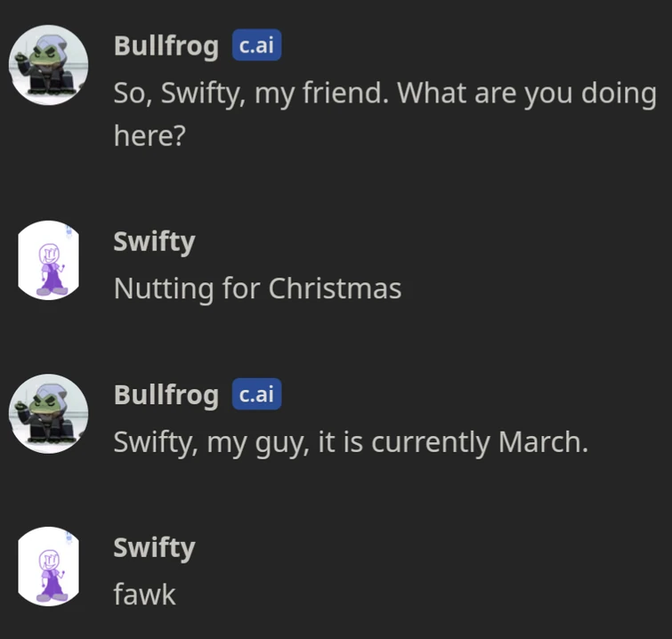
Task: Select the top Bullfrog username
Action: coord(166,46)
